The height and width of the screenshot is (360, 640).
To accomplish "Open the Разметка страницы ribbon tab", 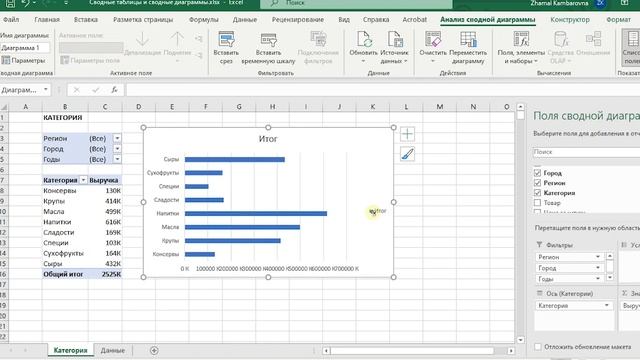I will [143, 20].
